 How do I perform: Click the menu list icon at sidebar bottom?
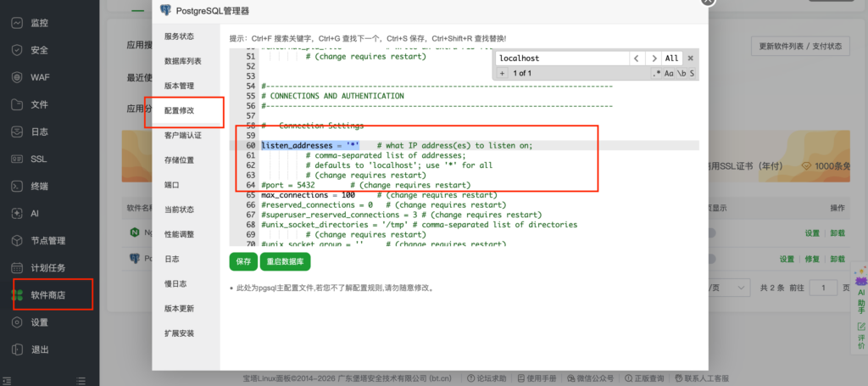pyautogui.click(x=81, y=380)
